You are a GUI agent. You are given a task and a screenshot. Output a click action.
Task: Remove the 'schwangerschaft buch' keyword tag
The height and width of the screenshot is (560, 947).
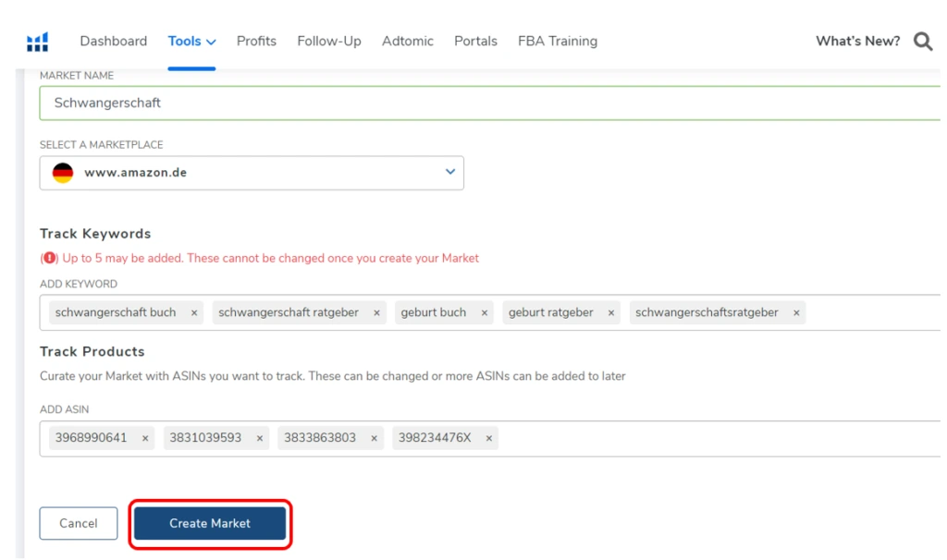tap(194, 313)
